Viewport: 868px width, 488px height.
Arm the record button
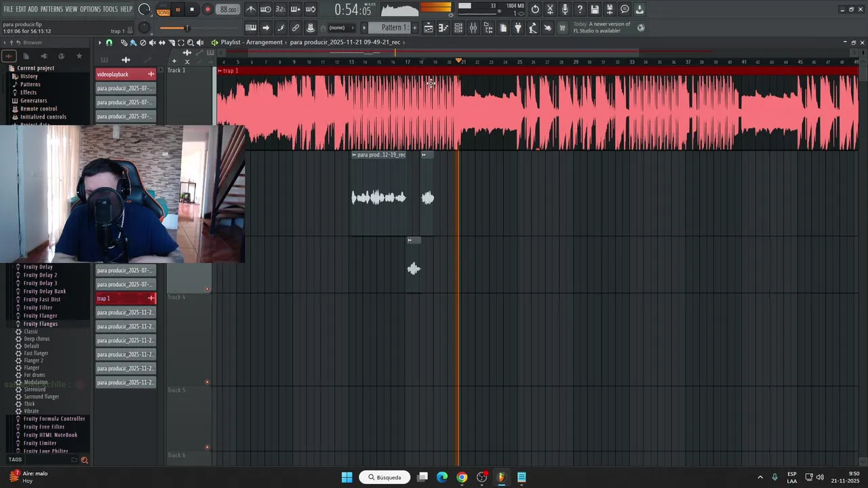click(x=208, y=9)
